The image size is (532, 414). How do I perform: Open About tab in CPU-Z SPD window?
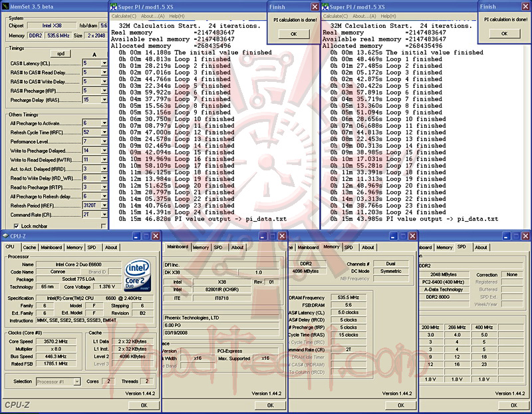point(481,248)
